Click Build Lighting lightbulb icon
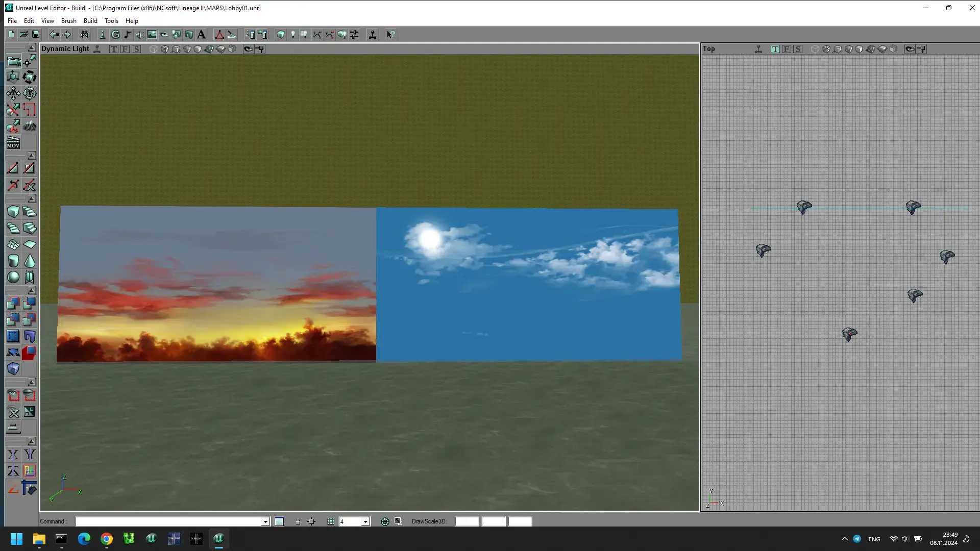This screenshot has height=551, width=980. [x=293, y=34]
